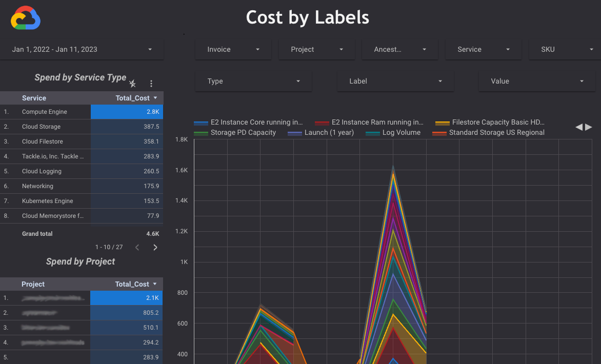Open the three-dot options menu on Spend by Service Type
Image resolution: width=601 pixels, height=364 pixels.
point(151,83)
